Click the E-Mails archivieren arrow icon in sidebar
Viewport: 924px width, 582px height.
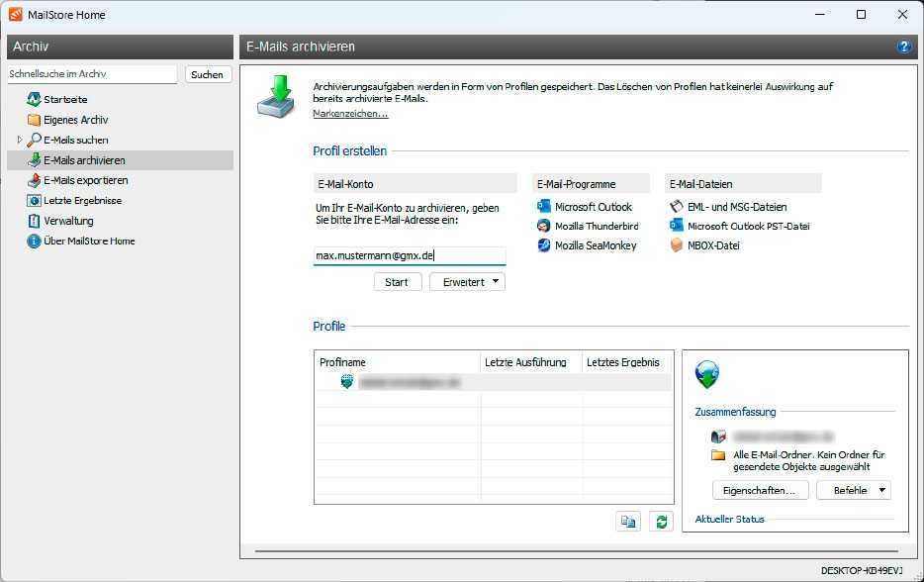tap(35, 159)
